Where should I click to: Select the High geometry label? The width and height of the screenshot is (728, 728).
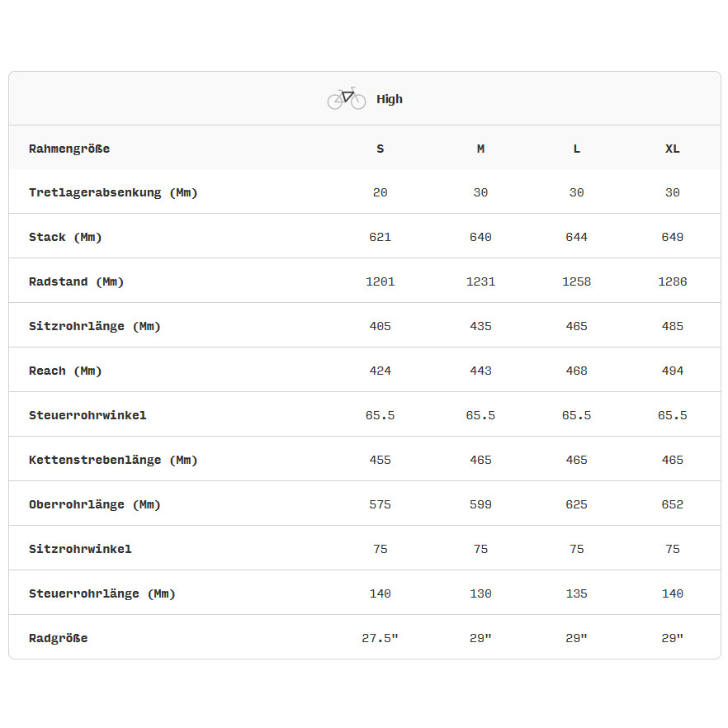(x=390, y=99)
